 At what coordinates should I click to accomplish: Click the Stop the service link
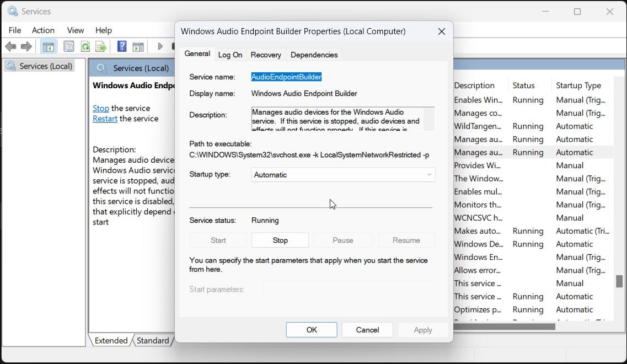[100, 108]
